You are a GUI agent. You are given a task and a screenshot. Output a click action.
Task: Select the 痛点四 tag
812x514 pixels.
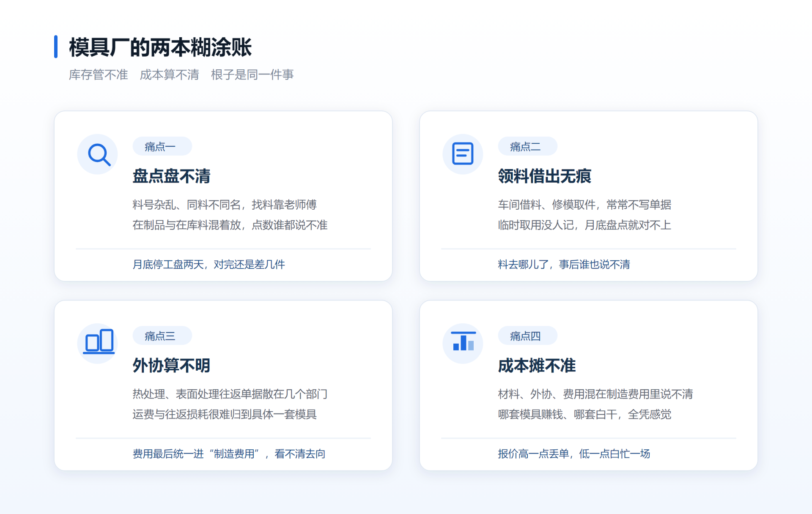528,336
